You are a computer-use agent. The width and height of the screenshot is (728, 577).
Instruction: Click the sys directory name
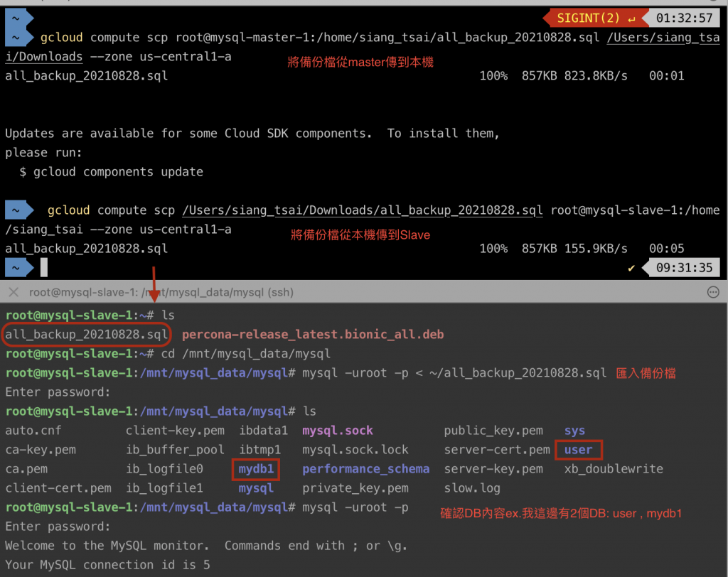[574, 431]
